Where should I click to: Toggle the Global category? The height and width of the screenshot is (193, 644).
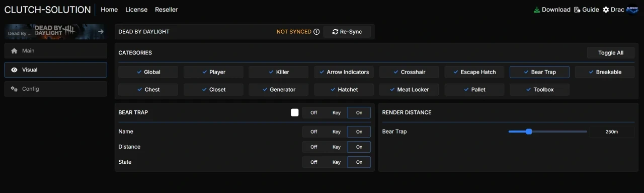click(x=148, y=72)
